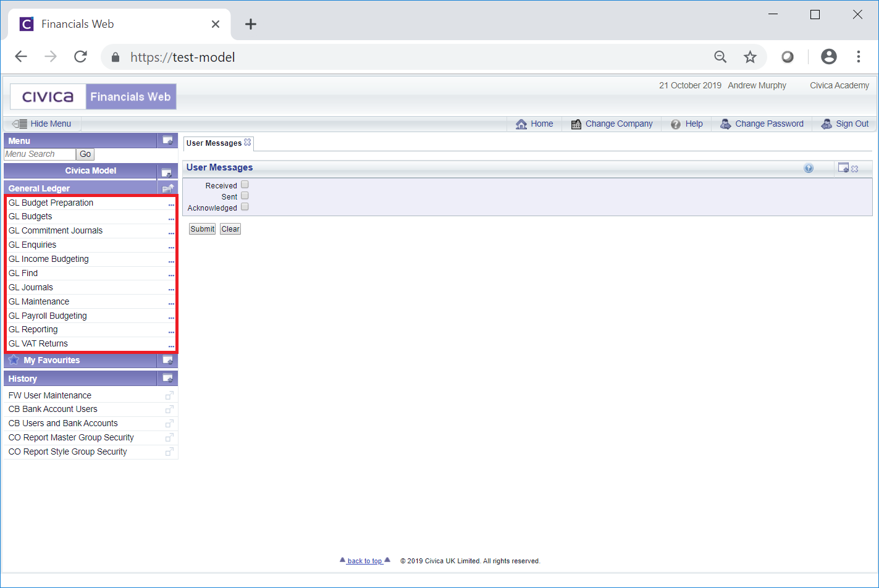Enable the Received checkbox
Image resolution: width=879 pixels, height=588 pixels.
(245, 185)
